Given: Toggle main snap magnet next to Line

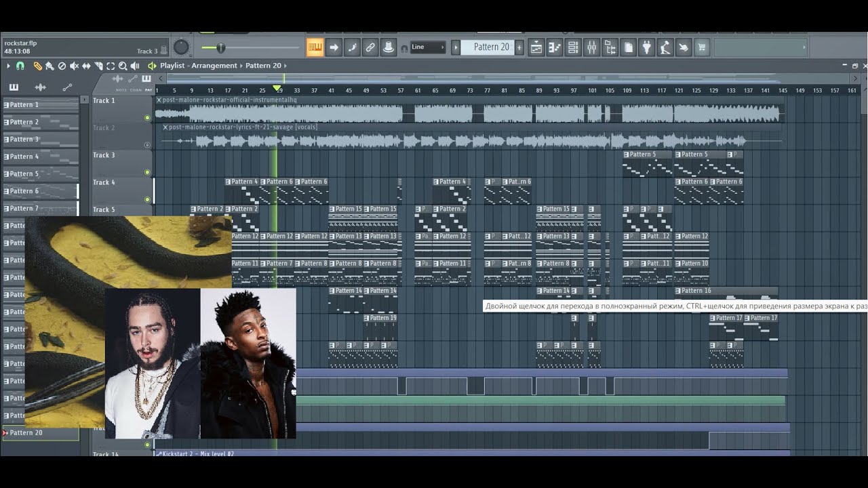Looking at the screenshot, I should 405,48.
